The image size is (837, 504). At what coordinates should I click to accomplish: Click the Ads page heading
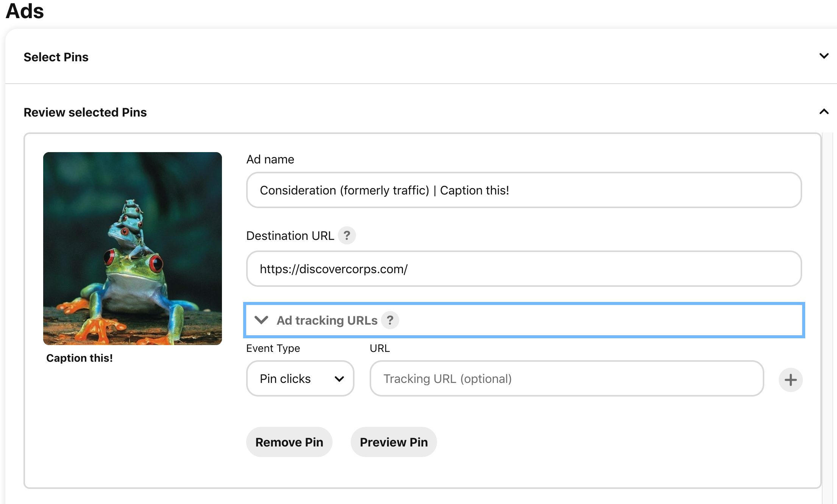point(25,11)
